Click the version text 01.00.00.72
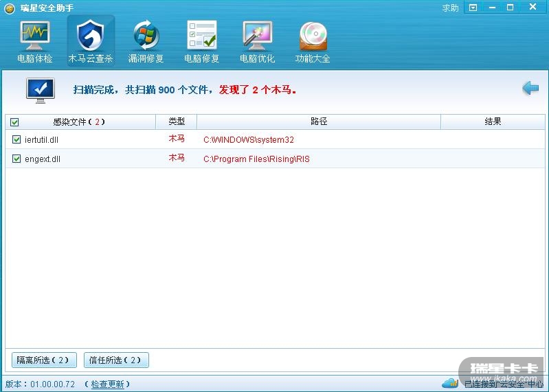This screenshot has height=392, width=549. (x=52, y=384)
